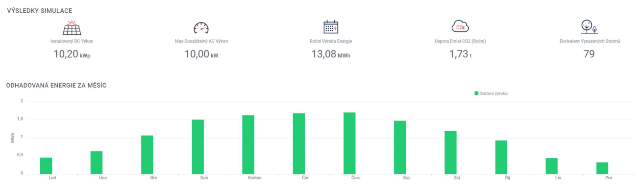Click the 79 trees value
The width and height of the screenshot is (644, 191).
[x=589, y=54]
